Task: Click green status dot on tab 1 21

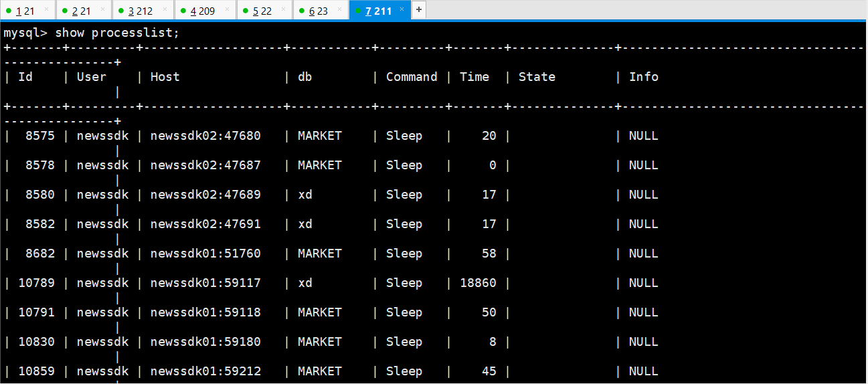Action: click(x=9, y=11)
